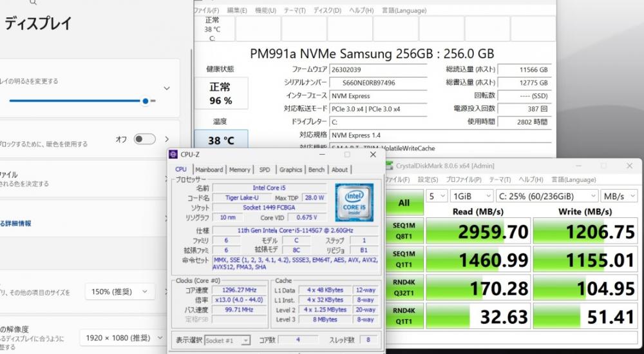Screen dimensions: 644x354
Task: Open CrystalDiskInfo ディスク(D) menu
Action: 327,10
